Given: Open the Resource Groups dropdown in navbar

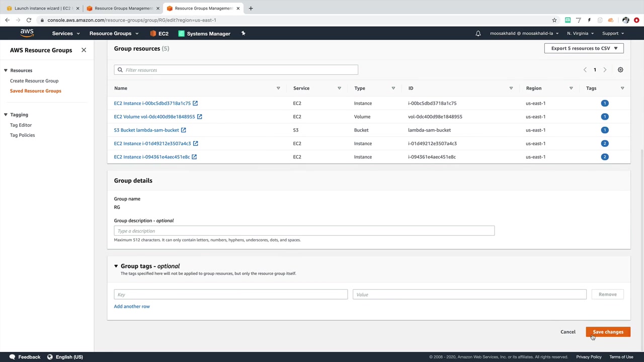Looking at the screenshot, I should pyautogui.click(x=114, y=33).
